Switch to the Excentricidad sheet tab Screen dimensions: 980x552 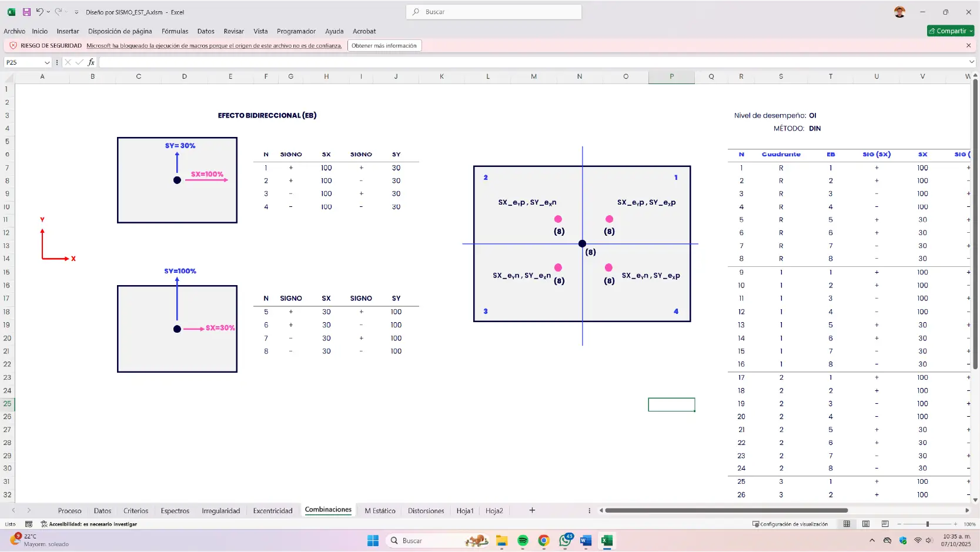[x=272, y=511]
